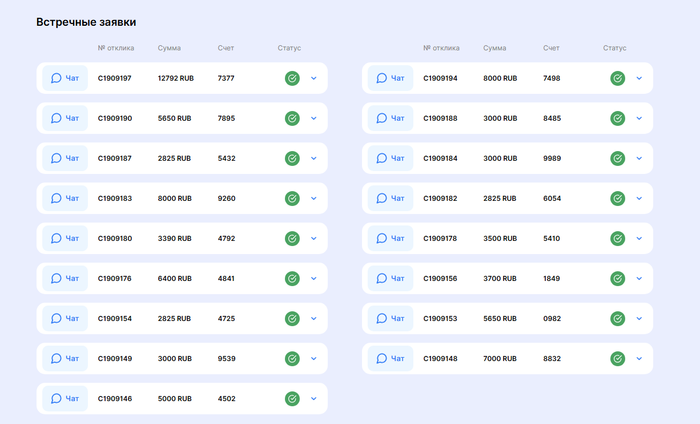Open chat for the 3390 RUB request
This screenshot has width=700, height=424.
click(65, 238)
